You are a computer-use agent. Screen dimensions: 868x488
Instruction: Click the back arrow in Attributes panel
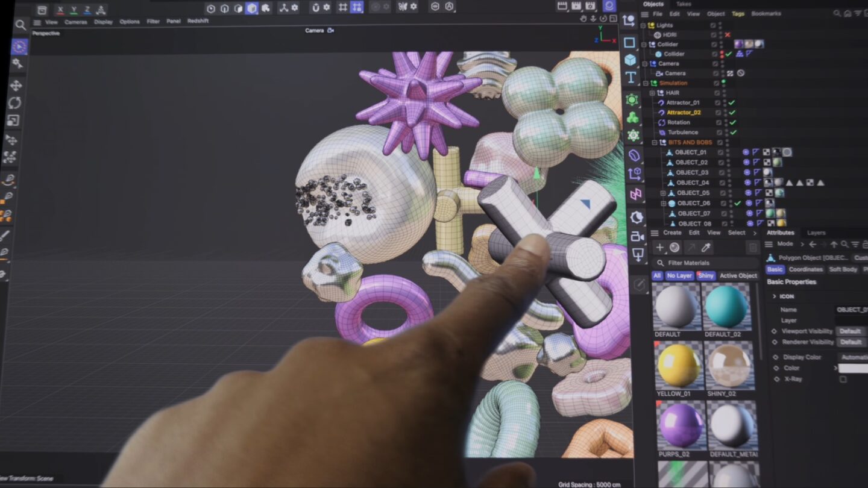[x=813, y=244]
